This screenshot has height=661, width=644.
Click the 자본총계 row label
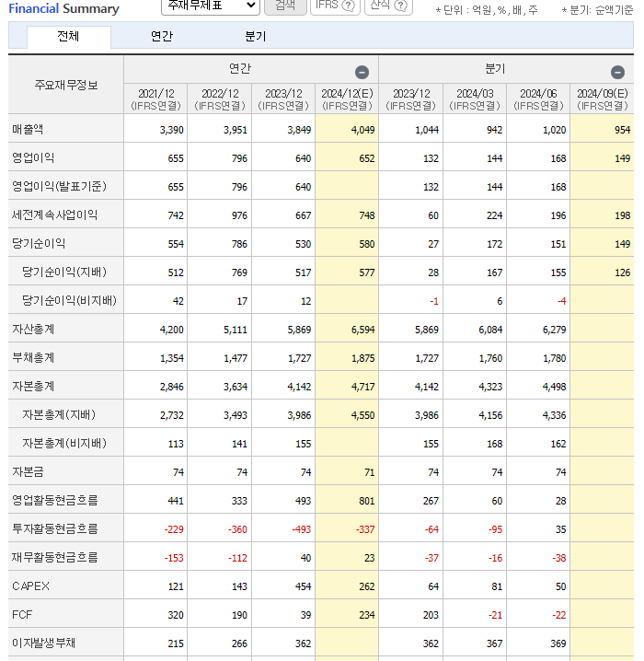33,386
